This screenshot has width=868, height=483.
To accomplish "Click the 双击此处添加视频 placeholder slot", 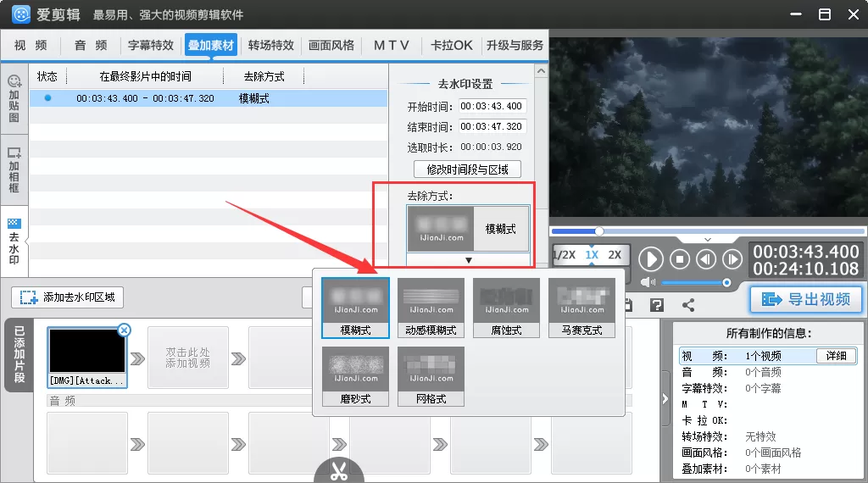I will pos(188,358).
